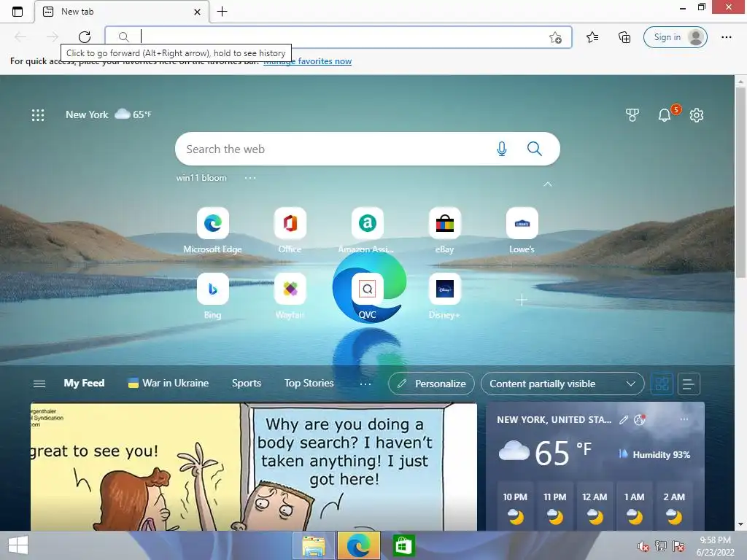The height and width of the screenshot is (560, 747).
Task: Open the Favorites list icon
Action: point(592,37)
